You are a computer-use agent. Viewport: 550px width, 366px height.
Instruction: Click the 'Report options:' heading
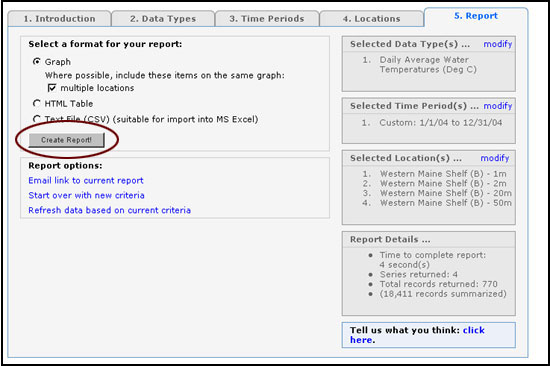coord(65,166)
